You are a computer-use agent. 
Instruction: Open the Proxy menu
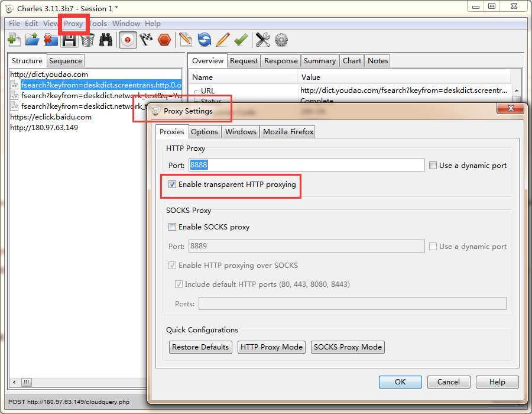point(73,24)
